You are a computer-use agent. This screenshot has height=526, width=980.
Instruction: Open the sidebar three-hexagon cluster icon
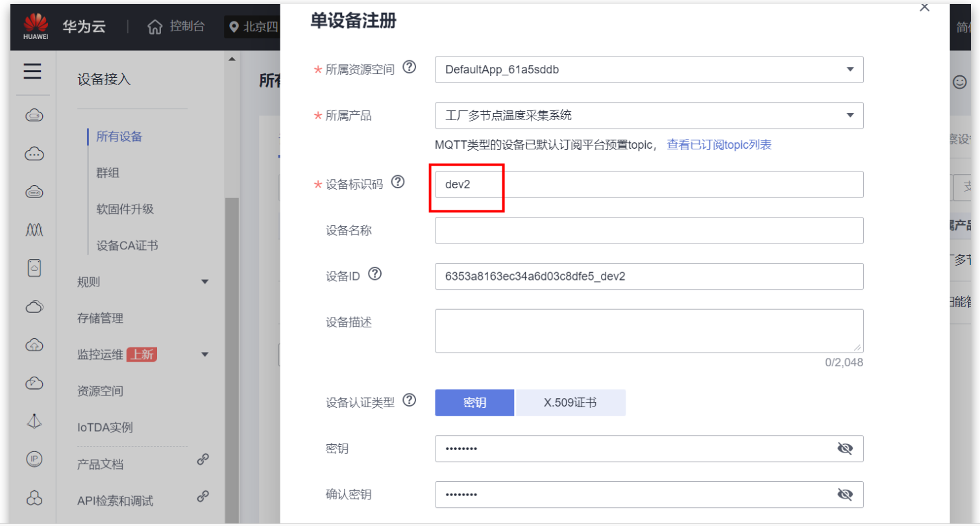click(34, 497)
